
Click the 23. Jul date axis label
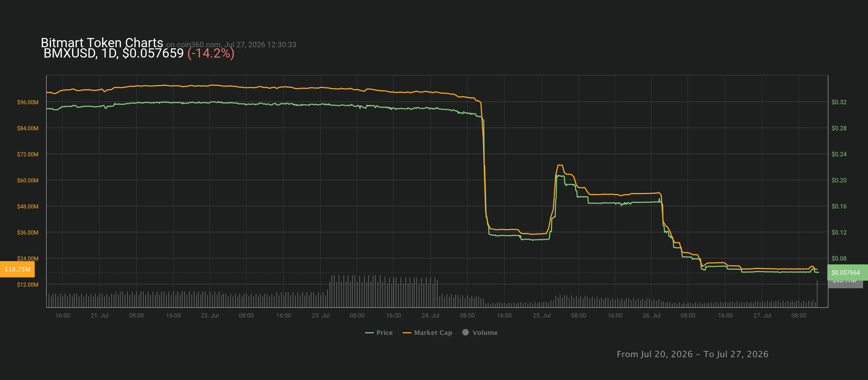tap(320, 315)
